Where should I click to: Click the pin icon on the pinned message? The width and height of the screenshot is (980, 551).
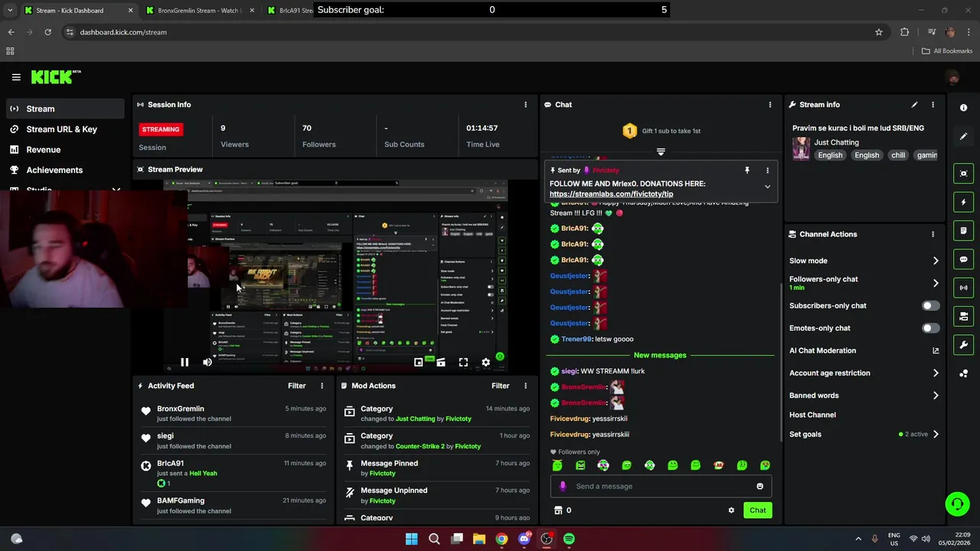click(x=747, y=171)
